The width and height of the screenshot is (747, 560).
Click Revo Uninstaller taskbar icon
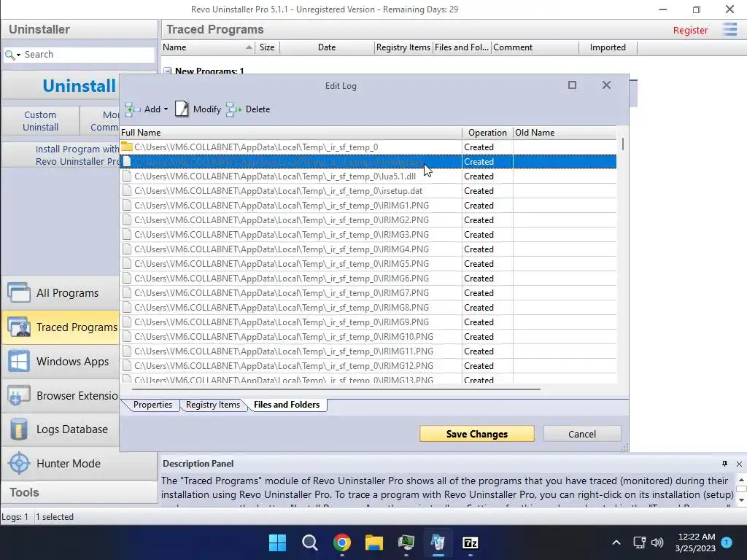(x=438, y=542)
